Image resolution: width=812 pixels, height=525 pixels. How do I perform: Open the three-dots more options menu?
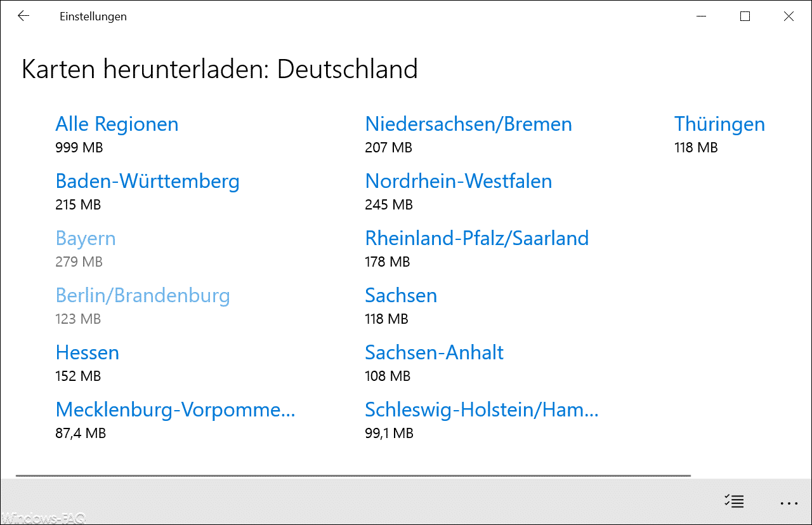pos(789,503)
